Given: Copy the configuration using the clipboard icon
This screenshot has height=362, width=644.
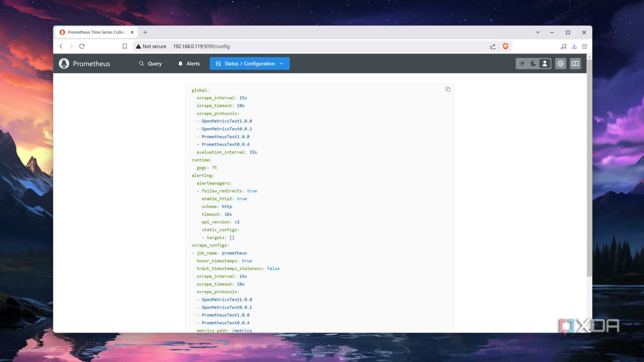Looking at the screenshot, I should [x=448, y=89].
